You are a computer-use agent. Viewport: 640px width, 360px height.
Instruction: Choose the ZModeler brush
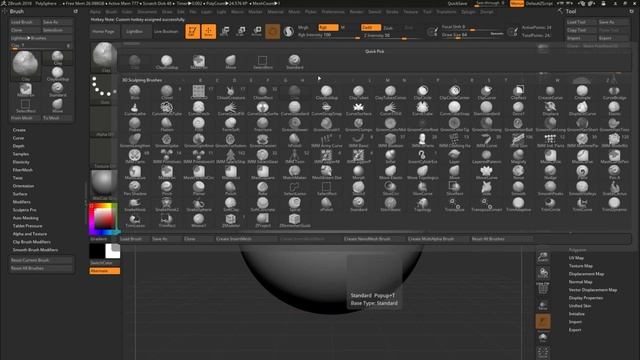[x=231, y=220]
